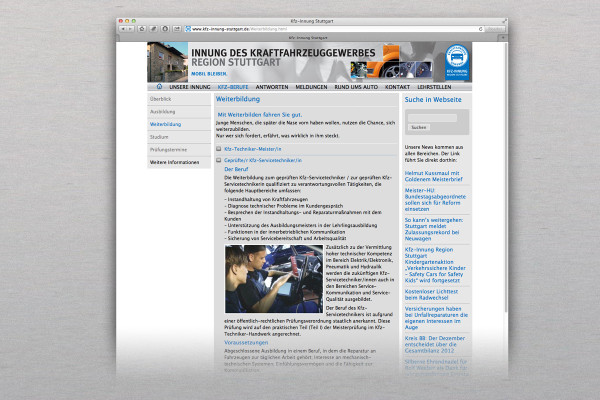Click the home toolbar button in Safari
Viewport: 600px width, 400px height.
142,29
